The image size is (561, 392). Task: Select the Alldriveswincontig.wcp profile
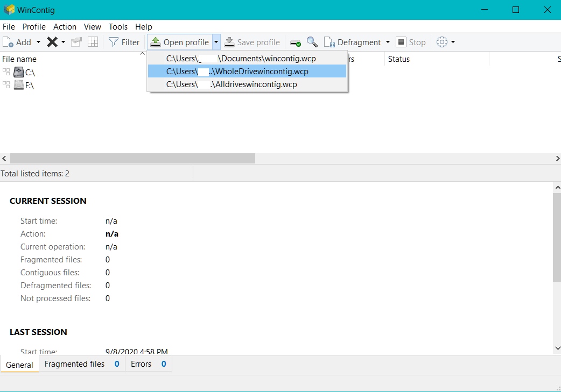(247, 84)
